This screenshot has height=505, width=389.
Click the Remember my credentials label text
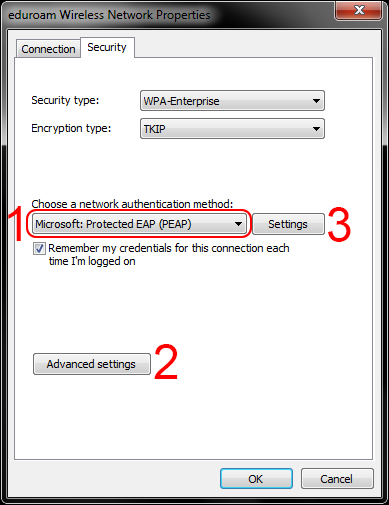tap(169, 255)
